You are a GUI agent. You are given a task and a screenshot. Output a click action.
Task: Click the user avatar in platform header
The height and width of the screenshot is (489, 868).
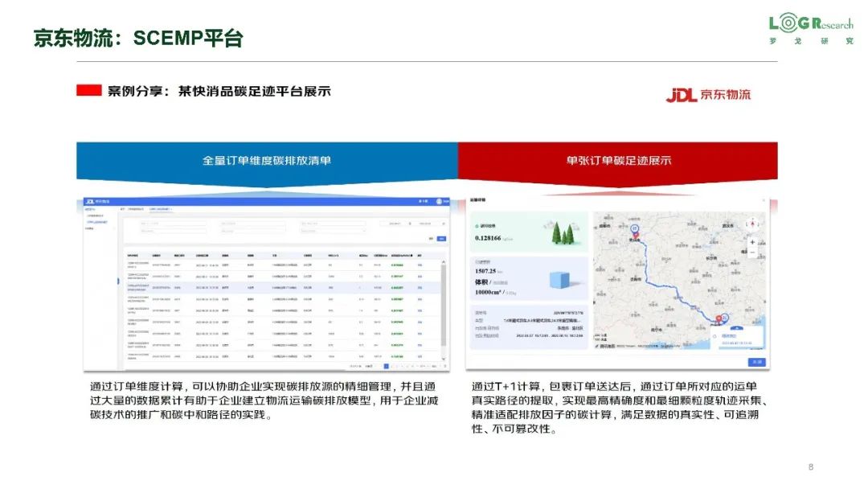439,202
